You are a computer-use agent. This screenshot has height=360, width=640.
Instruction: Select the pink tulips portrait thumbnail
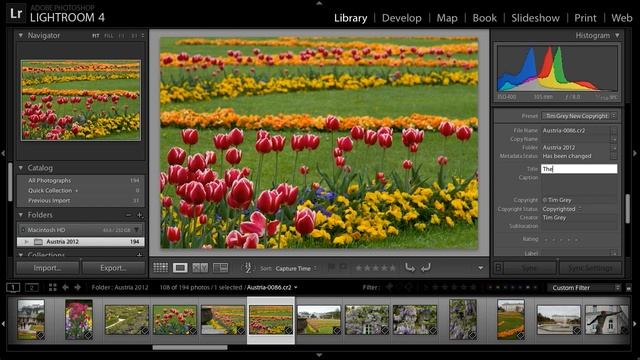pyautogui.click(x=79, y=320)
